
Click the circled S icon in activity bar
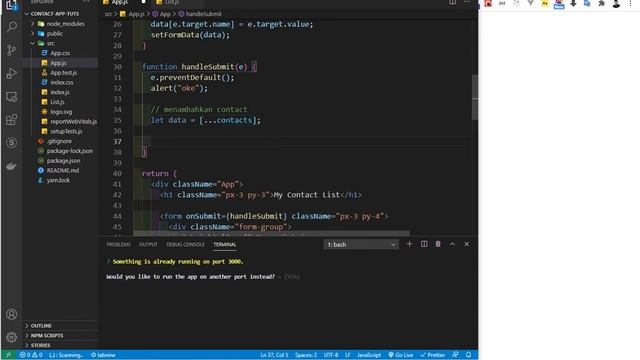tap(11, 143)
